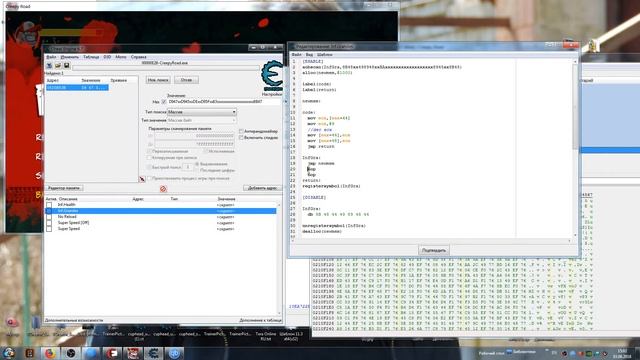Click the Address column header in results
The image size is (640, 360).
coord(52,80)
